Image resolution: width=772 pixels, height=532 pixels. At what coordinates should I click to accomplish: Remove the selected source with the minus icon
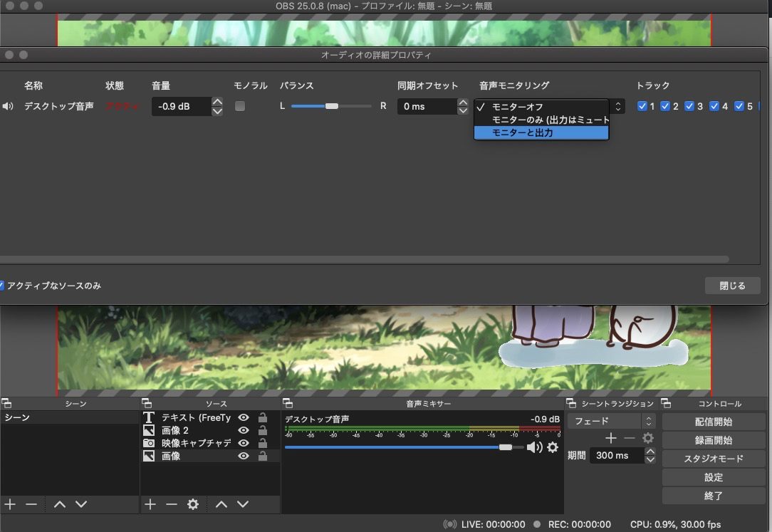click(172, 504)
